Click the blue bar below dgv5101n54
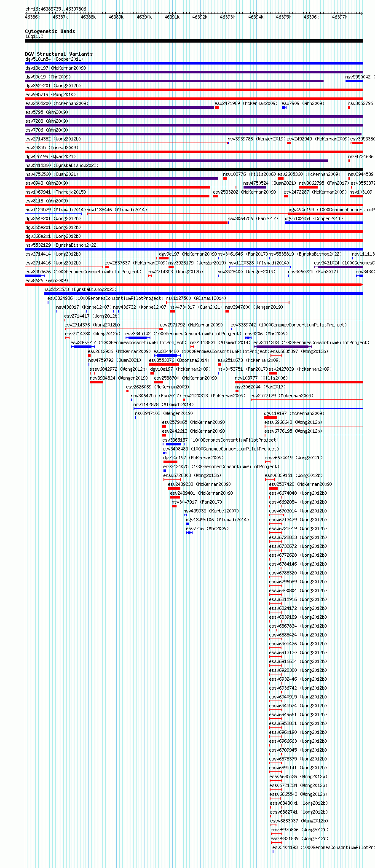 tap(194, 63)
